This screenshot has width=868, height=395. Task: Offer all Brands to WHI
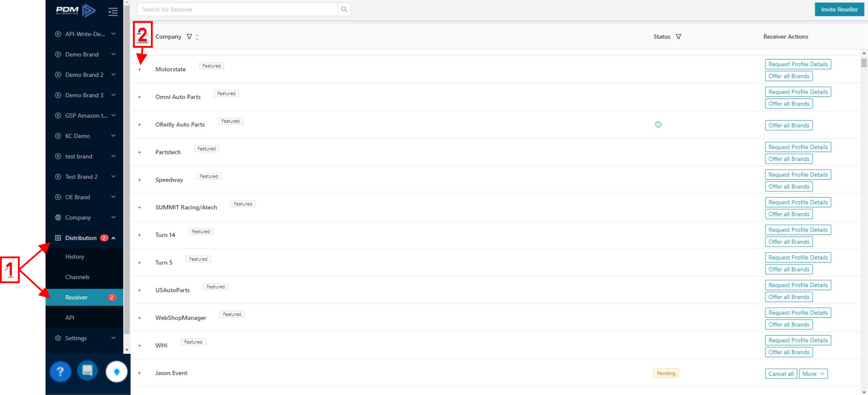coord(789,352)
